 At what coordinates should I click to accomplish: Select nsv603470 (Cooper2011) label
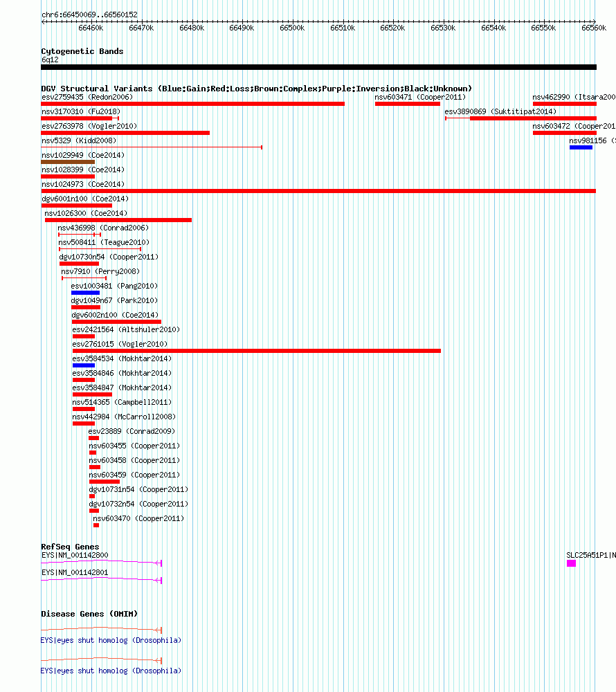(138, 518)
